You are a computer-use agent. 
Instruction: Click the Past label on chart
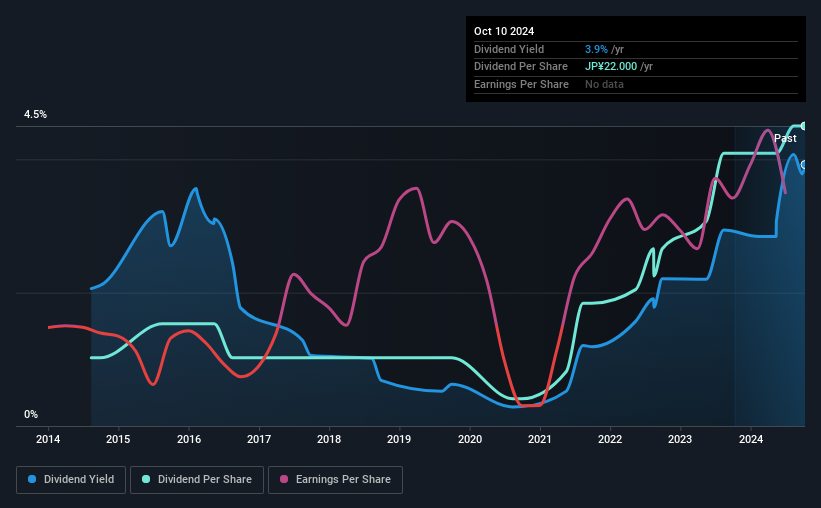[x=785, y=138]
